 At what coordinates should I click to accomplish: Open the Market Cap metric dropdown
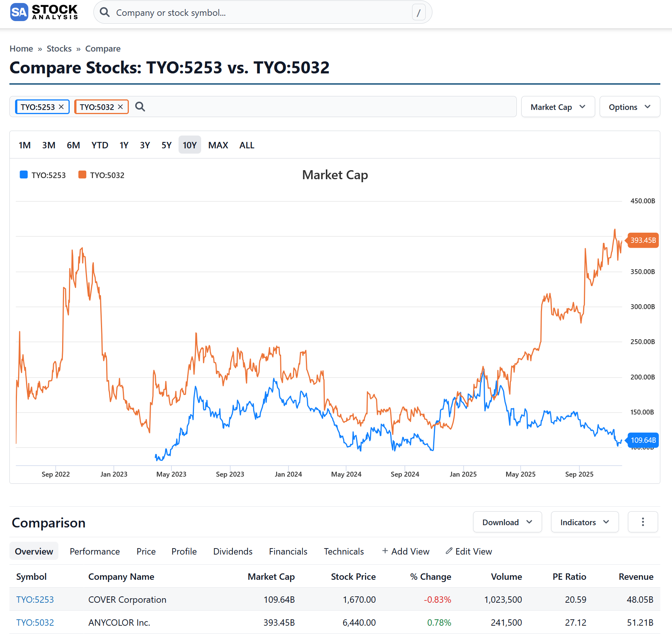(x=558, y=107)
